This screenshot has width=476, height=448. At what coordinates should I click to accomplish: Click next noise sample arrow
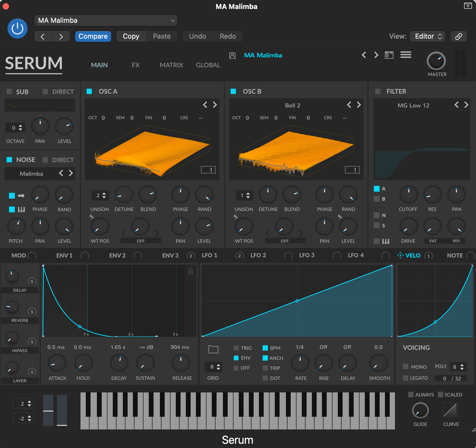pyautogui.click(x=71, y=173)
